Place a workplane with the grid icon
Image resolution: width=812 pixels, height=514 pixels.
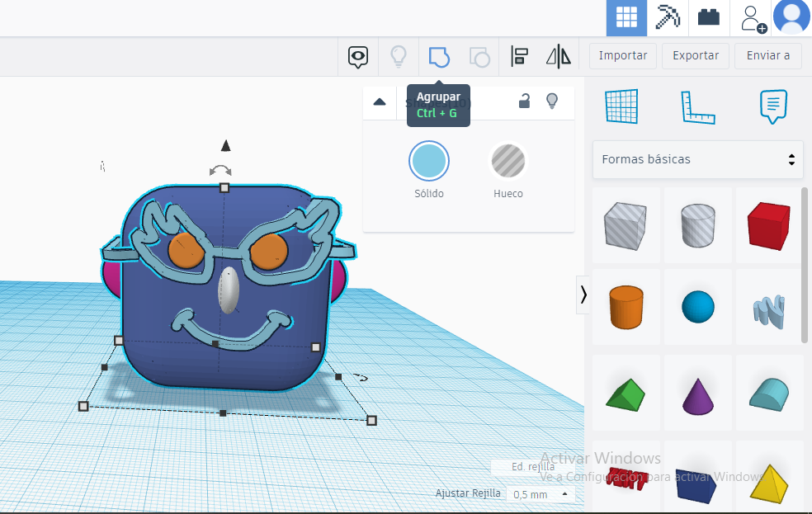(621, 106)
